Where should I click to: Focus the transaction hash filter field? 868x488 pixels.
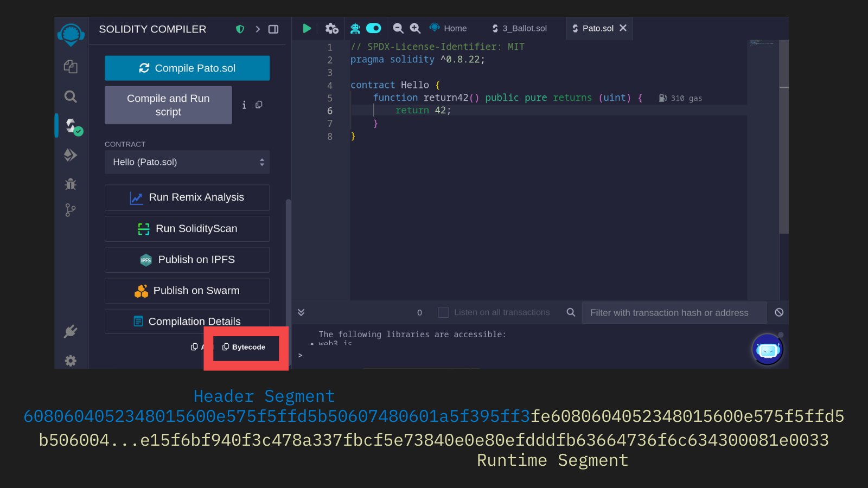click(x=674, y=313)
